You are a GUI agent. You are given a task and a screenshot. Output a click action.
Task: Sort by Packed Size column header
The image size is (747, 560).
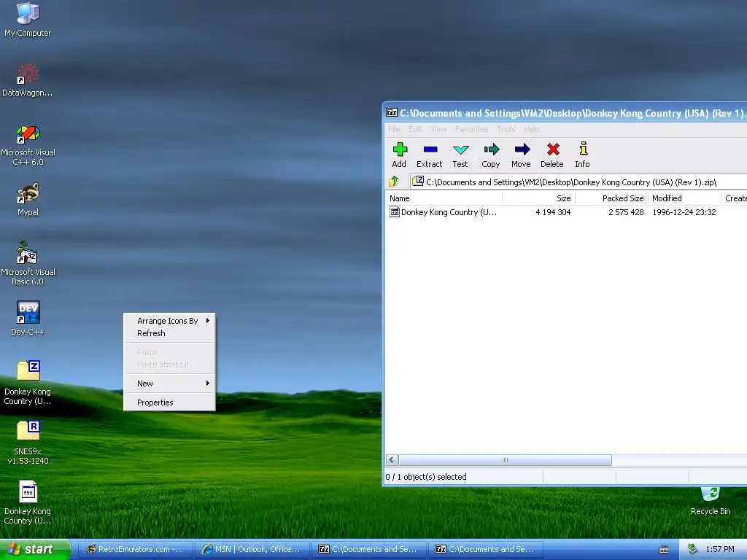[611, 198]
